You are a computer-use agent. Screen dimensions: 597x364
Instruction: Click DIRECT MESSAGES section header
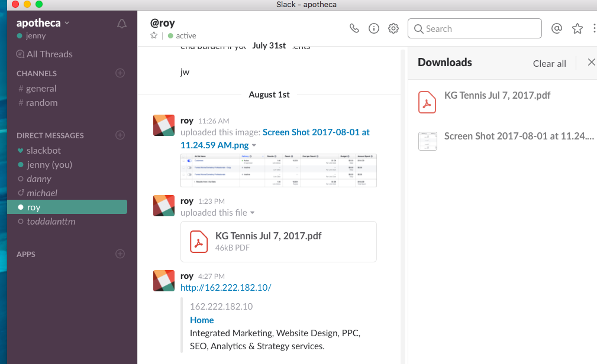coord(50,135)
